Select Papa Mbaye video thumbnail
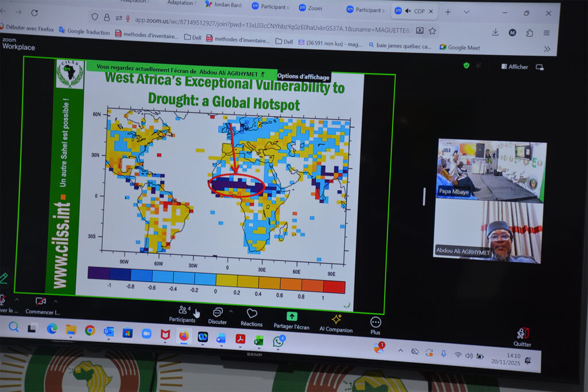Image resolution: width=588 pixels, height=392 pixels. point(491,170)
